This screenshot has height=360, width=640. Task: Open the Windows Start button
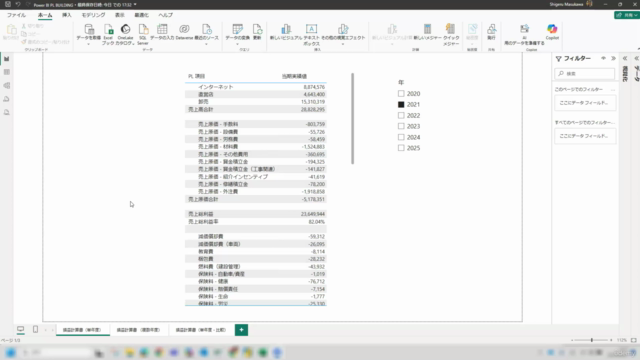coord(10,353)
